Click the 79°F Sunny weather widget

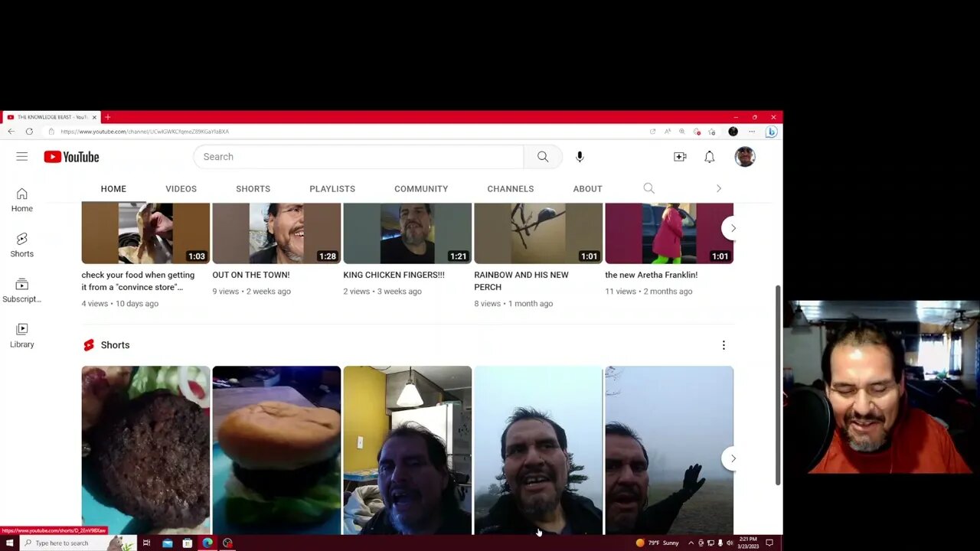[x=657, y=543]
